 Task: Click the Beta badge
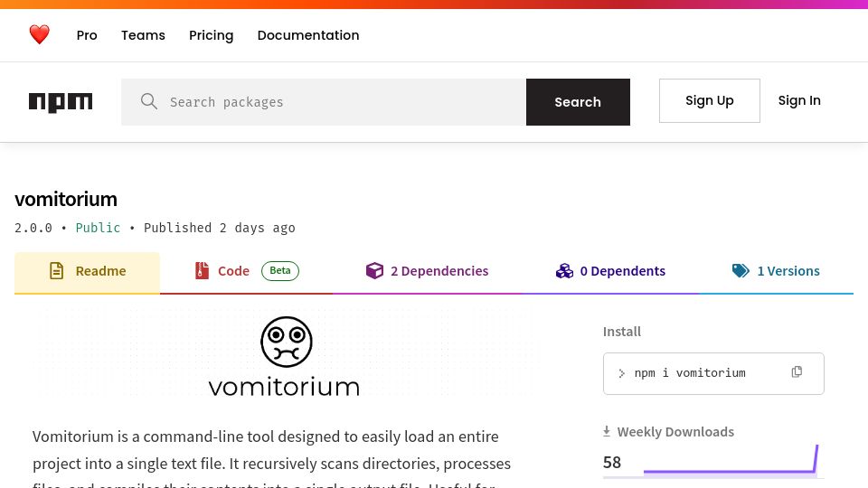(280, 270)
